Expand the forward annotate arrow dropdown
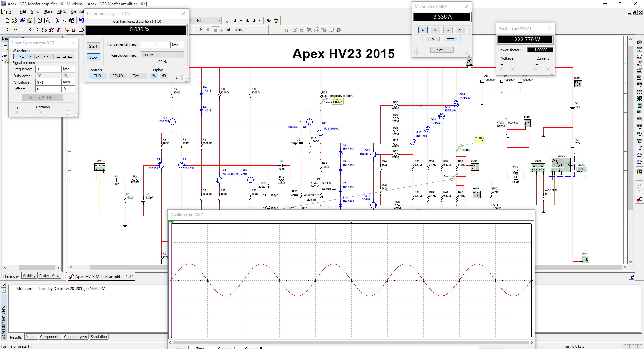 260,21
